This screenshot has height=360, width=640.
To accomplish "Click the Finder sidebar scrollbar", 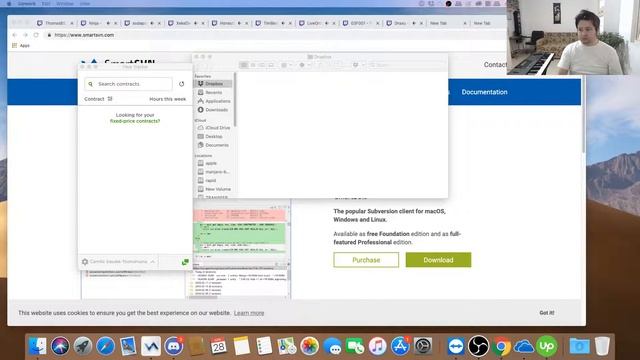I will point(235,100).
